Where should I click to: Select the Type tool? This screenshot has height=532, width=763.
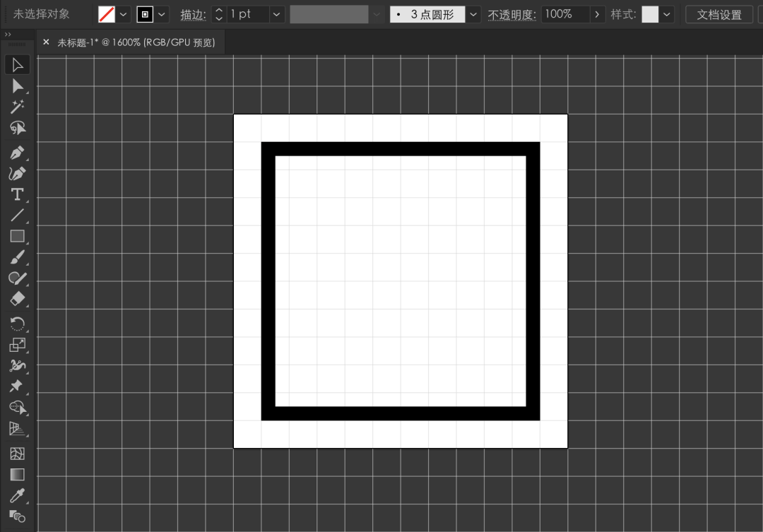click(18, 195)
